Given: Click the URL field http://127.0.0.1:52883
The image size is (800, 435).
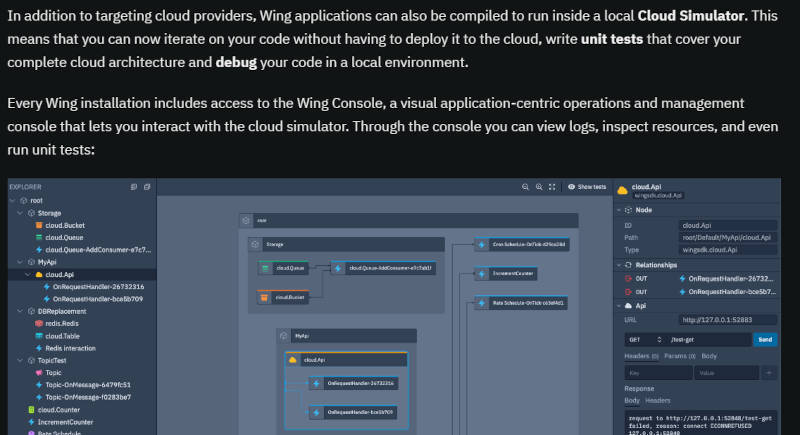Looking at the screenshot, I should 728,320.
